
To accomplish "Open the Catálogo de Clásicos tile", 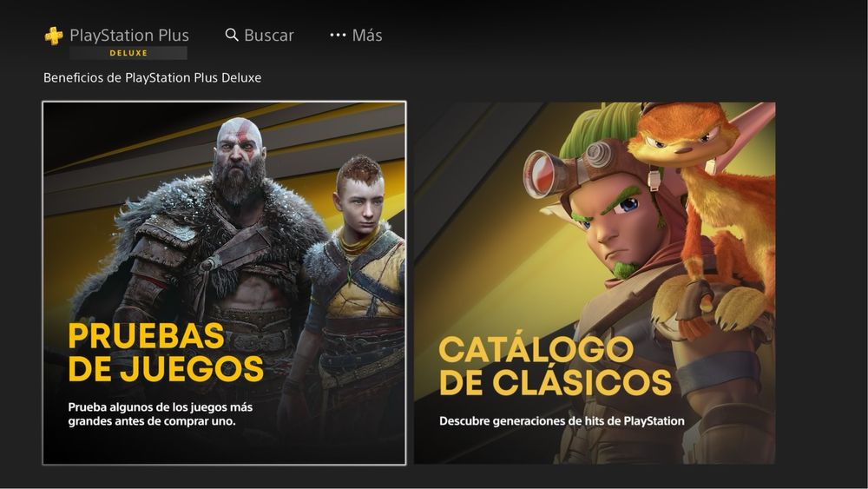I will click(595, 283).
